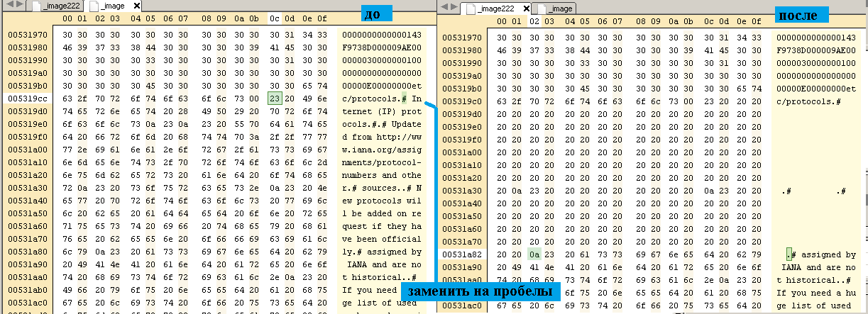Select offset row 005319cc in left pane
The image size is (868, 314).
point(27,99)
